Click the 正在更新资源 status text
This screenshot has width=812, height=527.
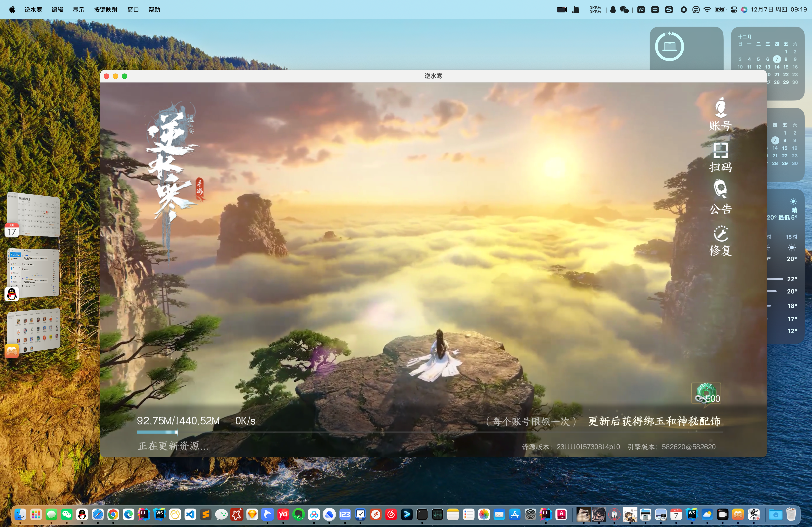click(173, 446)
